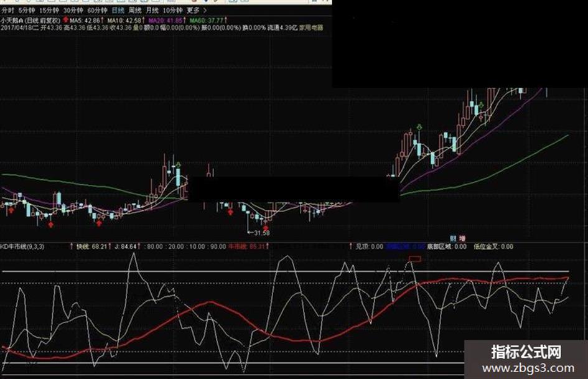Click the KD牛市线(9,3,3) indicator title

click(x=22, y=247)
